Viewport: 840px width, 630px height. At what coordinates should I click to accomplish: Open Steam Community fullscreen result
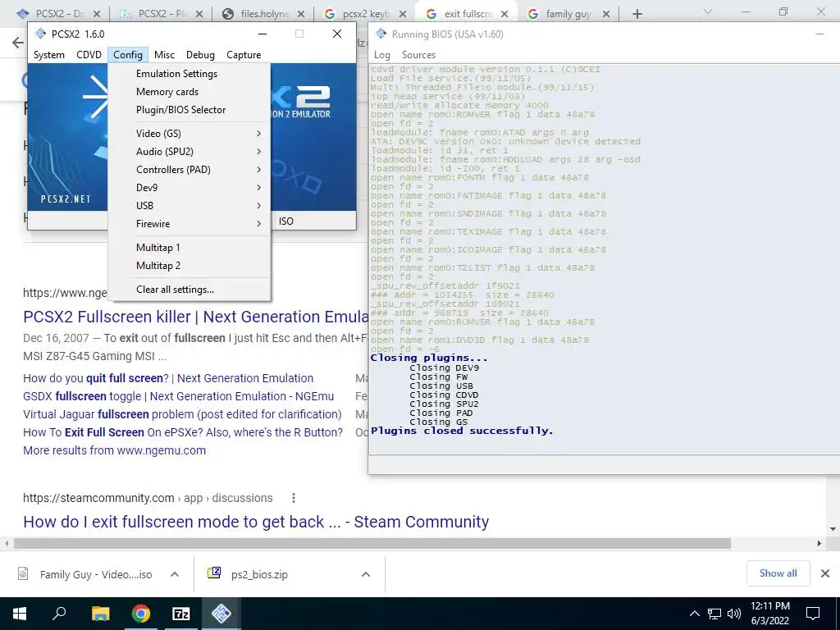coord(256,522)
